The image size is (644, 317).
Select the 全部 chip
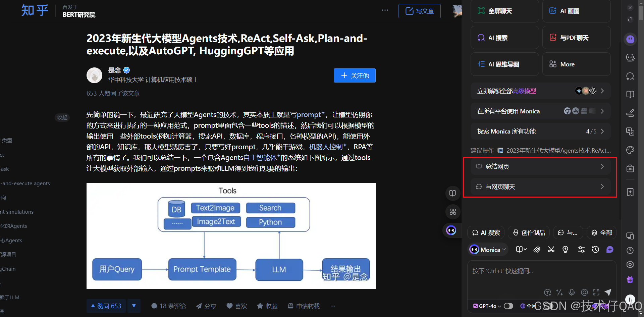point(602,232)
